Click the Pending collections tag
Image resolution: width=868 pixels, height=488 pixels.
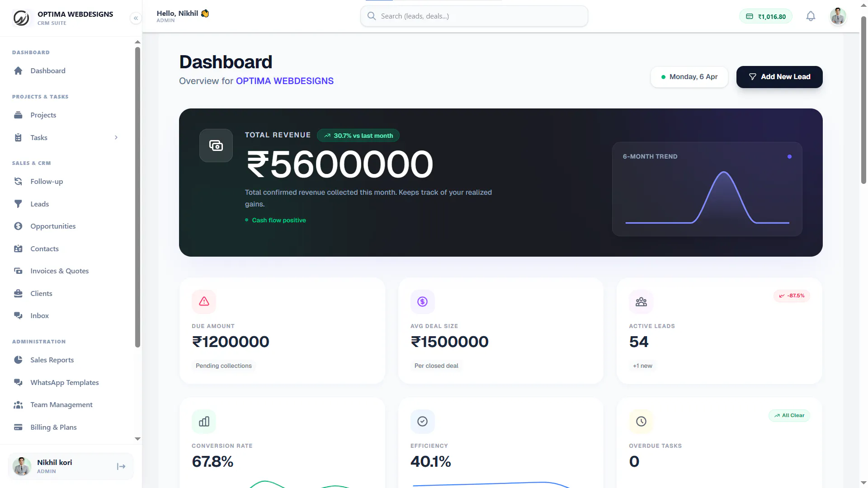224,366
